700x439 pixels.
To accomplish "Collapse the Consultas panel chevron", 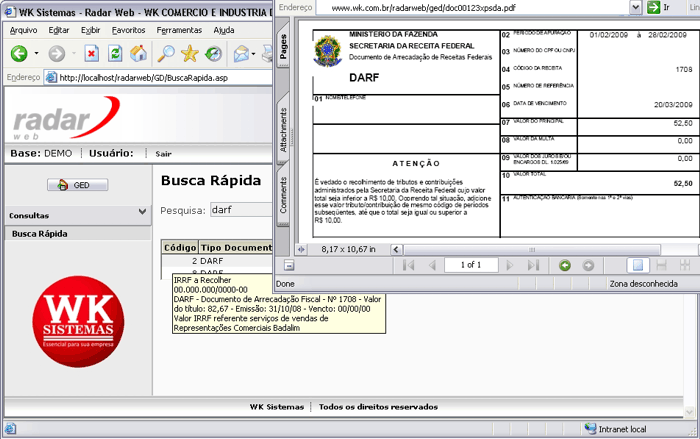I will click(142, 213).
